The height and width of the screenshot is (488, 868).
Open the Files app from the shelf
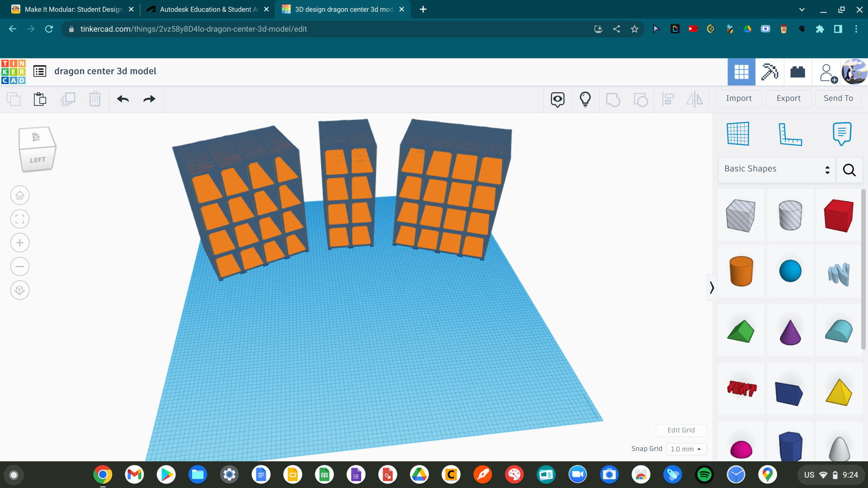pyautogui.click(x=198, y=475)
